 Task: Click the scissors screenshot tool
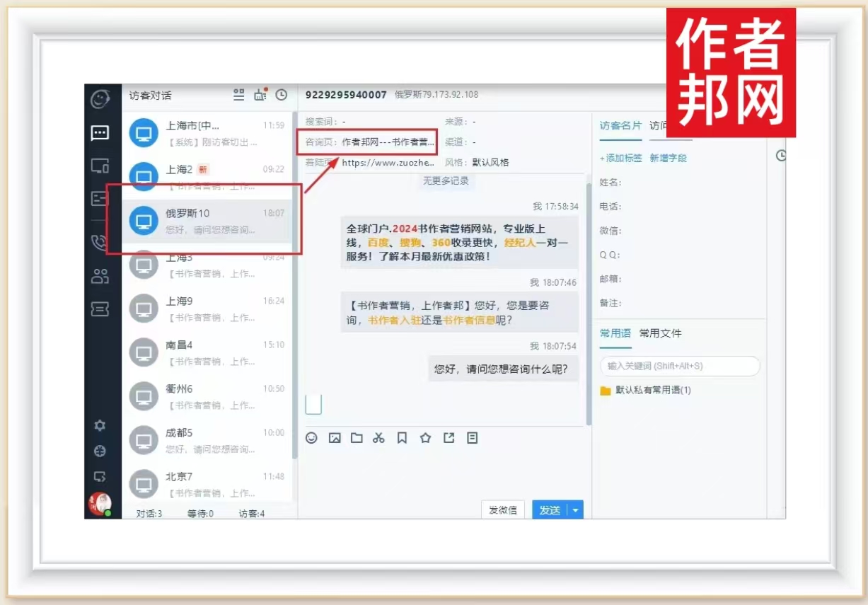pyautogui.click(x=378, y=438)
